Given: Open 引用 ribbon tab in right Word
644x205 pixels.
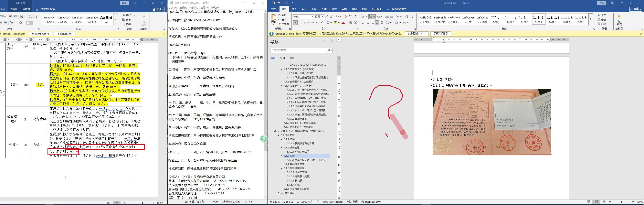Looking at the screenshot, I should point(324,9).
